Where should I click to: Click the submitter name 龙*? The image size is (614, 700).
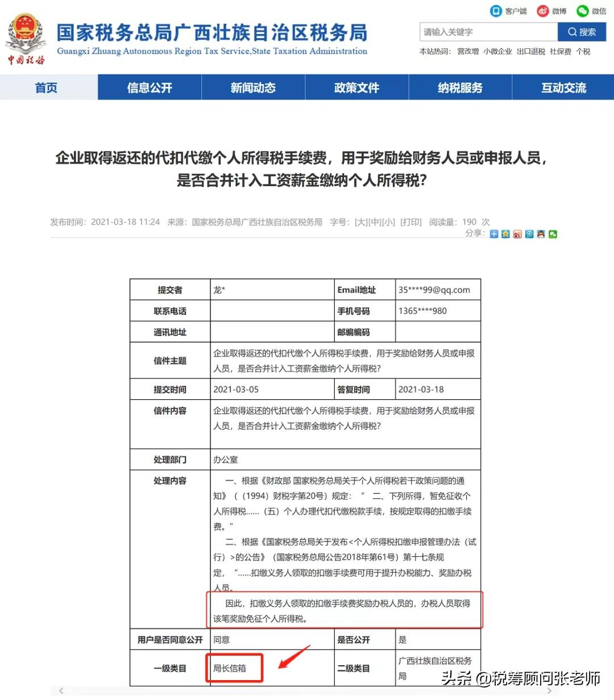(219, 289)
